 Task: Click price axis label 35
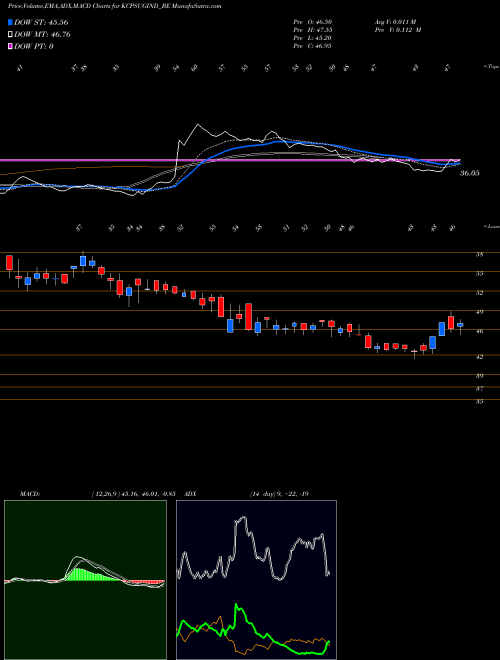click(x=479, y=402)
